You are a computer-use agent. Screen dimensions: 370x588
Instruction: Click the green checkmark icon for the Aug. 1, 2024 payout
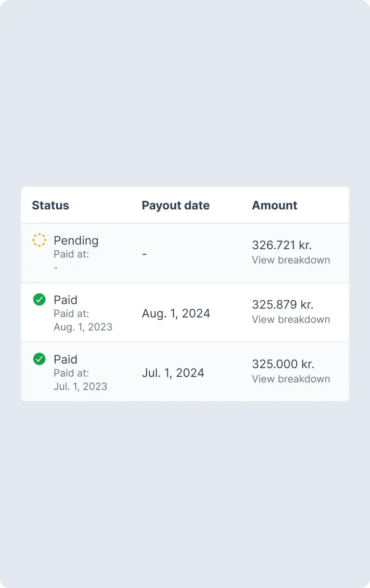click(x=39, y=299)
